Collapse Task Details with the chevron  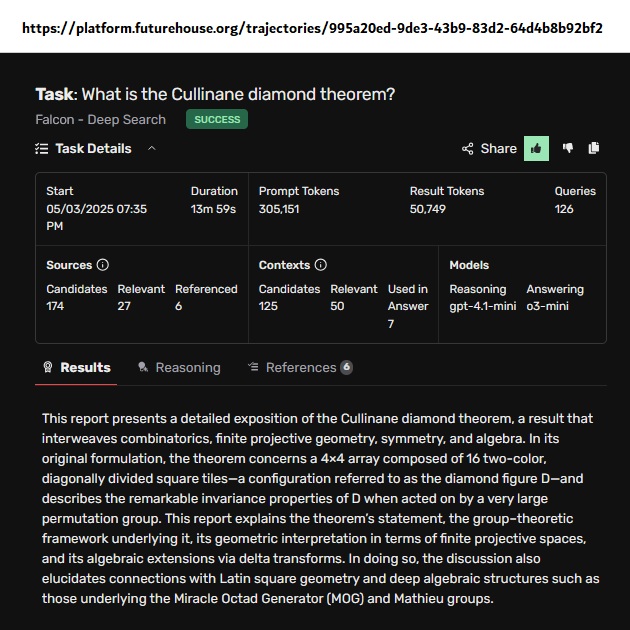click(152, 148)
